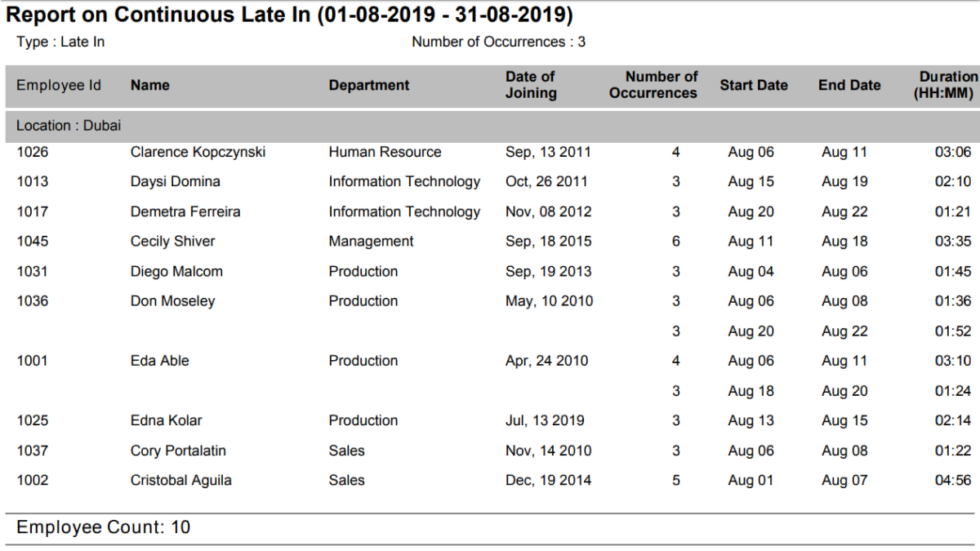Select the Type : Late In label
The image size is (980, 551).
pos(58,42)
